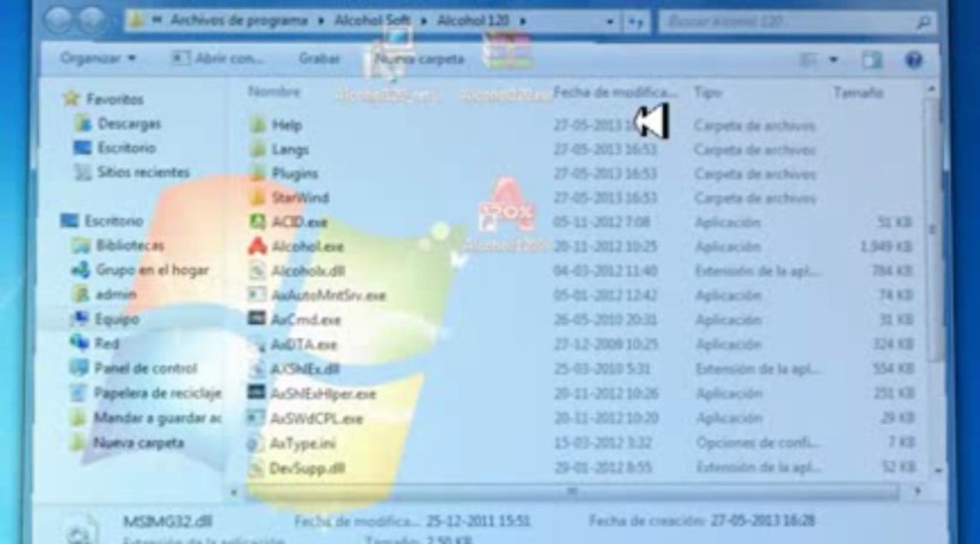Select the AxDTA.exe file icon
Image resolution: width=980 pixels, height=544 pixels.
(259, 345)
